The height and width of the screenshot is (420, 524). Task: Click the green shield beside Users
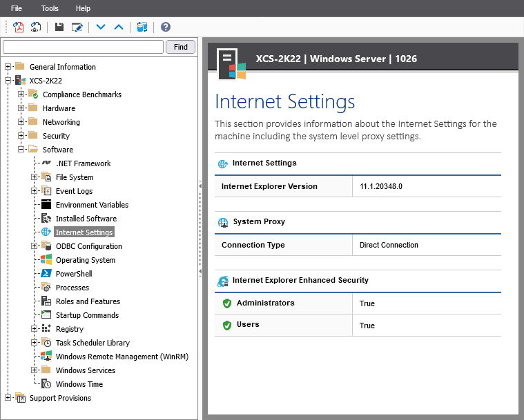tap(227, 326)
